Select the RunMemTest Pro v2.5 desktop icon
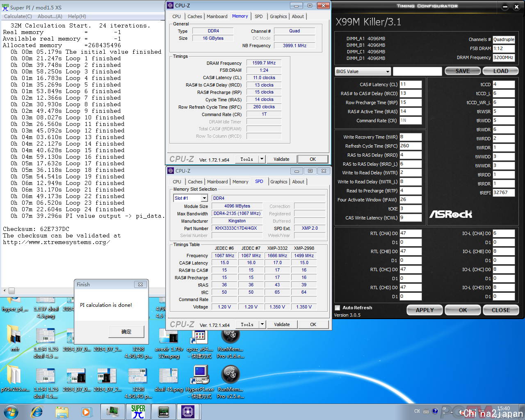Image resolution: width=525 pixels, height=420 pixels. point(230,381)
